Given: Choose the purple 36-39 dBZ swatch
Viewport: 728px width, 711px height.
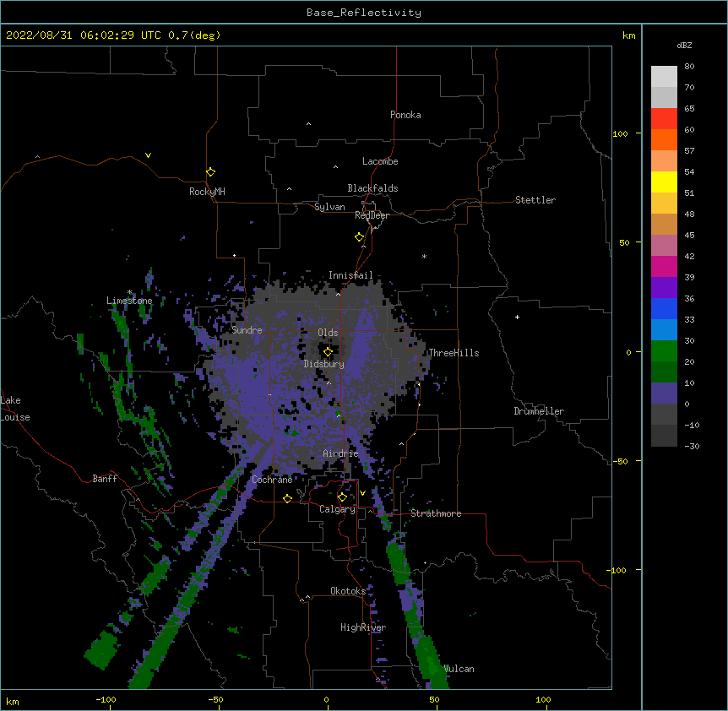Looking at the screenshot, I should (664, 288).
